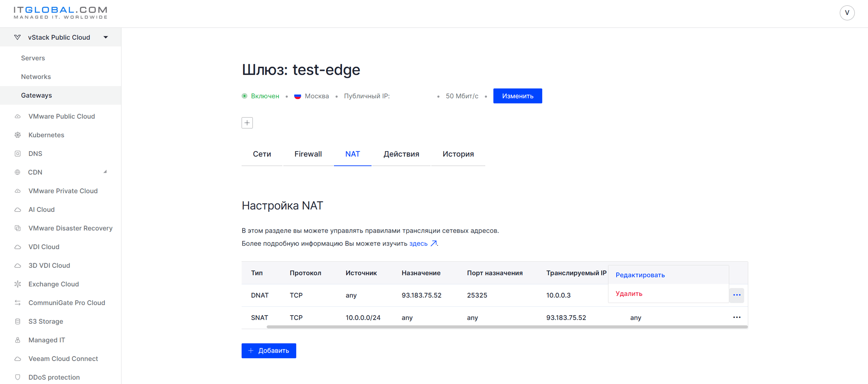
Task: Open the здесь documentation link
Action: click(x=418, y=244)
